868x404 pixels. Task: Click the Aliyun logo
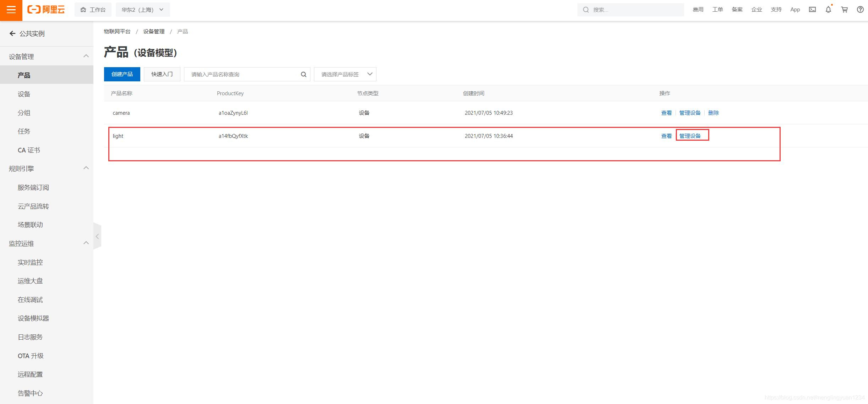(x=46, y=10)
